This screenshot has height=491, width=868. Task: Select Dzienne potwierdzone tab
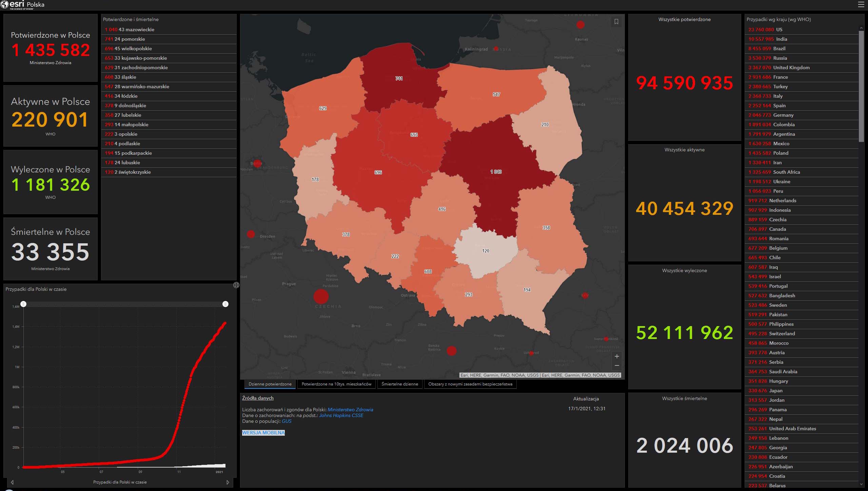(x=270, y=384)
